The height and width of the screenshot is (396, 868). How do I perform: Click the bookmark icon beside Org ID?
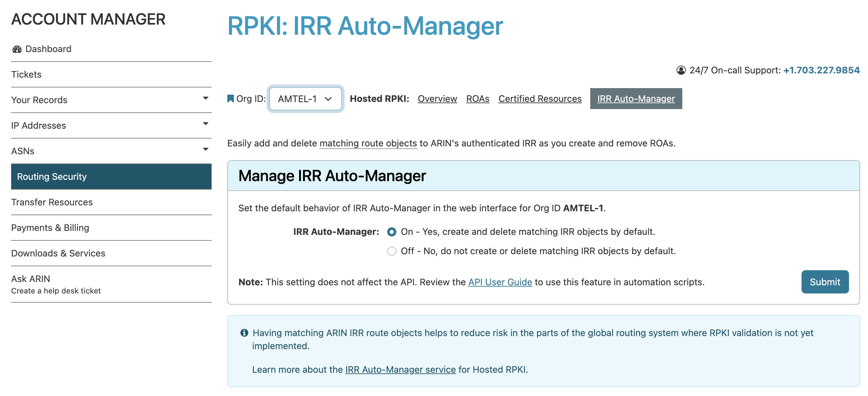231,98
